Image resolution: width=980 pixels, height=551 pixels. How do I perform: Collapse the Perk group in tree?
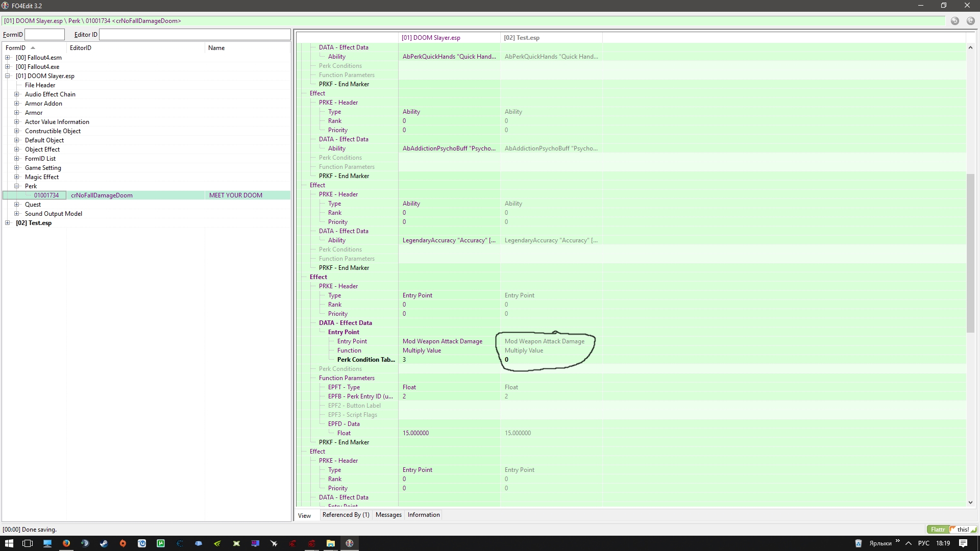17,186
